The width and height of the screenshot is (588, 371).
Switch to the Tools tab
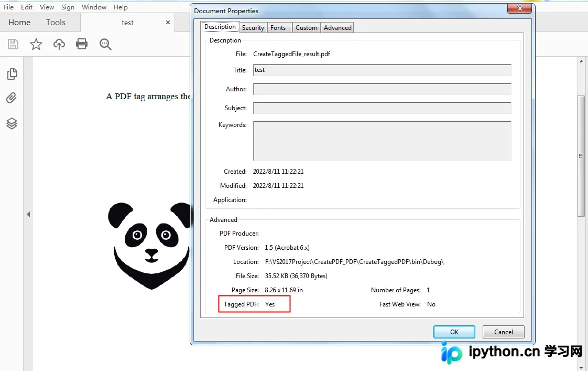click(x=56, y=23)
